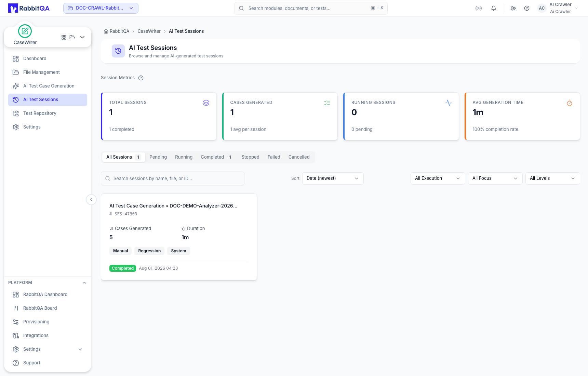Screen dimensions: 588x376
Task: Open Provisioning page
Action: [48, 322]
